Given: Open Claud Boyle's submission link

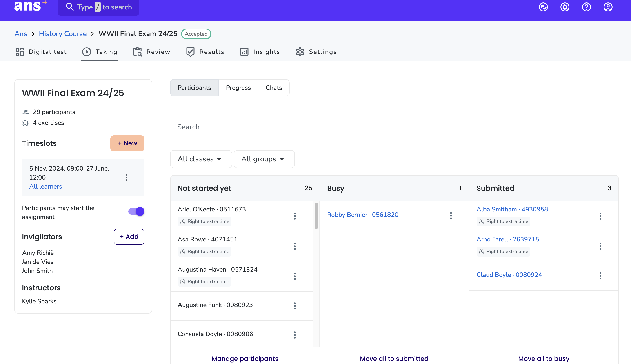Looking at the screenshot, I should (509, 275).
